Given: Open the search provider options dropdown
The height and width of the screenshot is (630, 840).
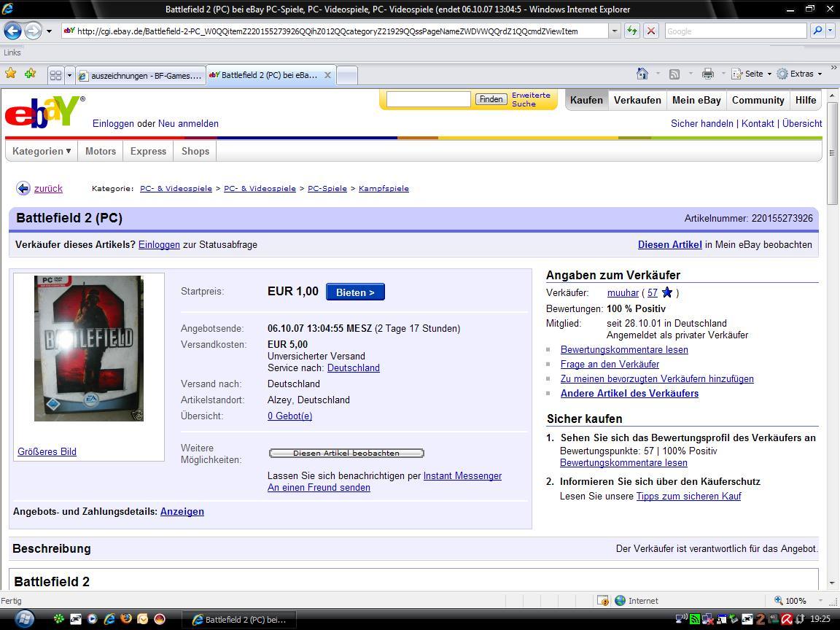Looking at the screenshot, I should pyautogui.click(x=831, y=31).
